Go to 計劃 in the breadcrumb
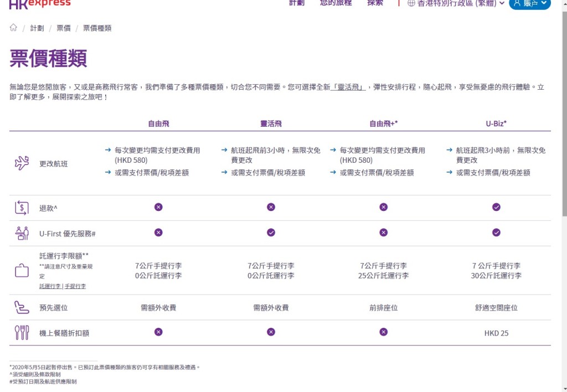Image resolution: width=567 pixels, height=392 pixels. point(37,28)
